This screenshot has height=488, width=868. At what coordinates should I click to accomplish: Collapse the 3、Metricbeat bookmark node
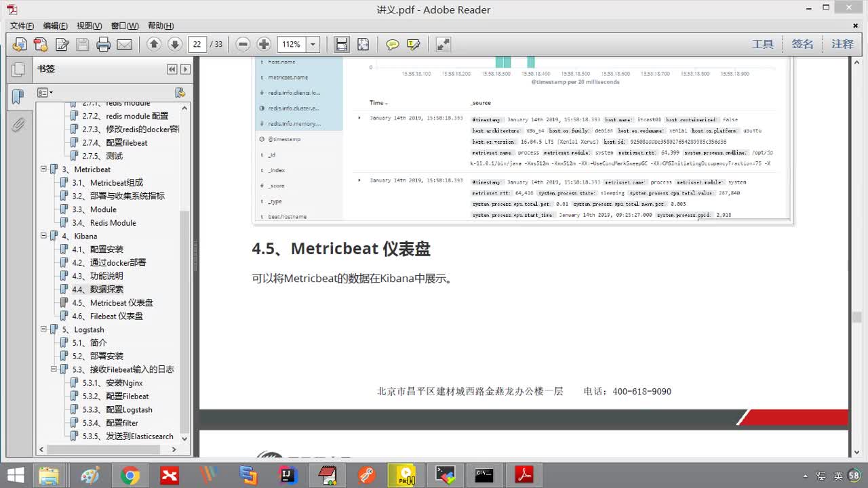pyautogui.click(x=44, y=169)
